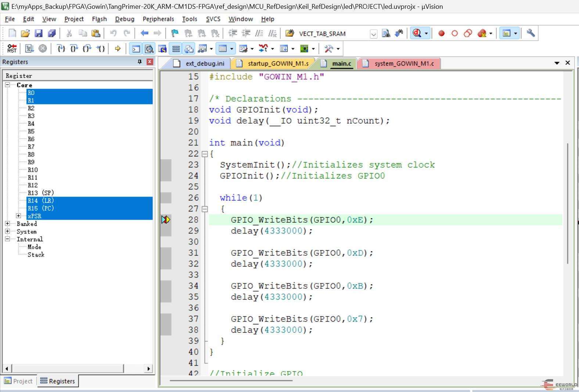Expand the xPSR register
Screen dimensions: 579x392
pos(18,216)
